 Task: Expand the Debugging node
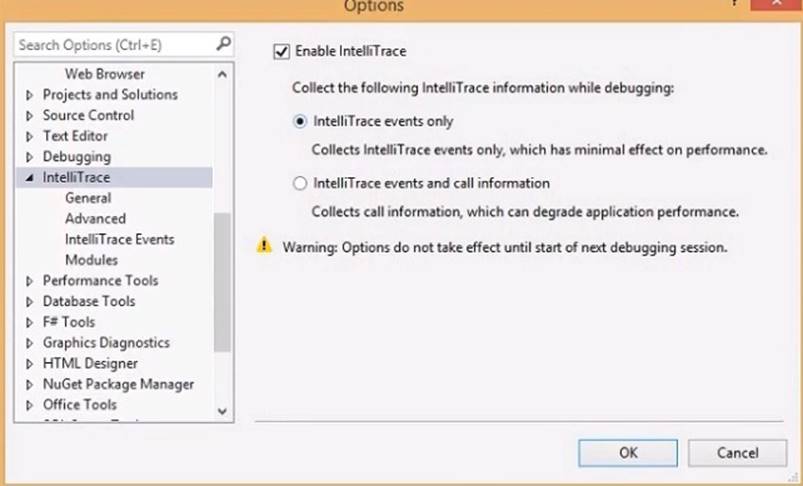tap(30, 157)
